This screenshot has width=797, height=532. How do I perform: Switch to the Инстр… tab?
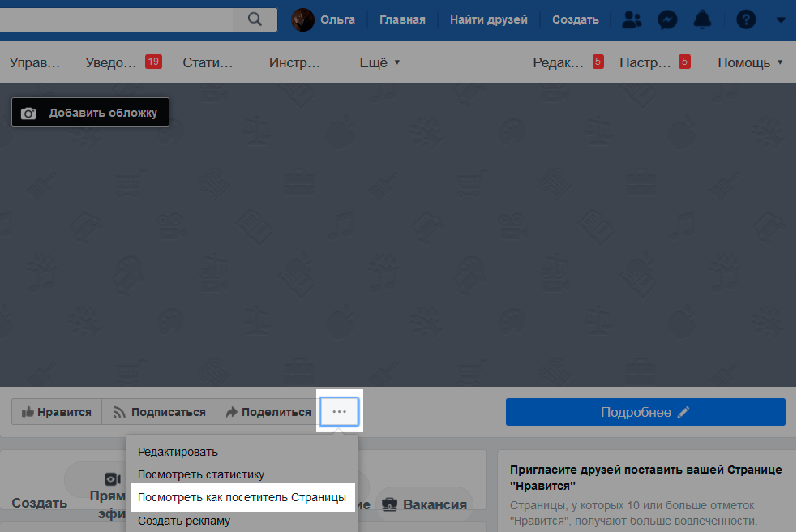(294, 62)
